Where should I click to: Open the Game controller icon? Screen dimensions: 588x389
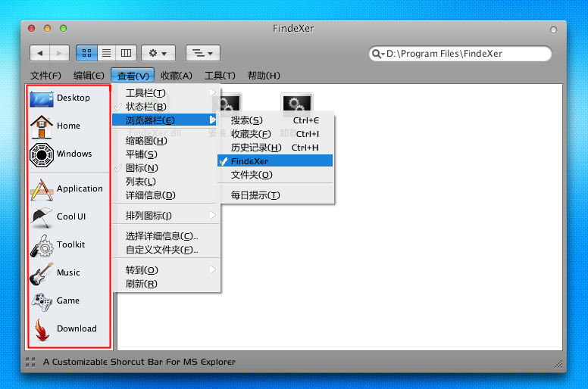[x=41, y=301]
